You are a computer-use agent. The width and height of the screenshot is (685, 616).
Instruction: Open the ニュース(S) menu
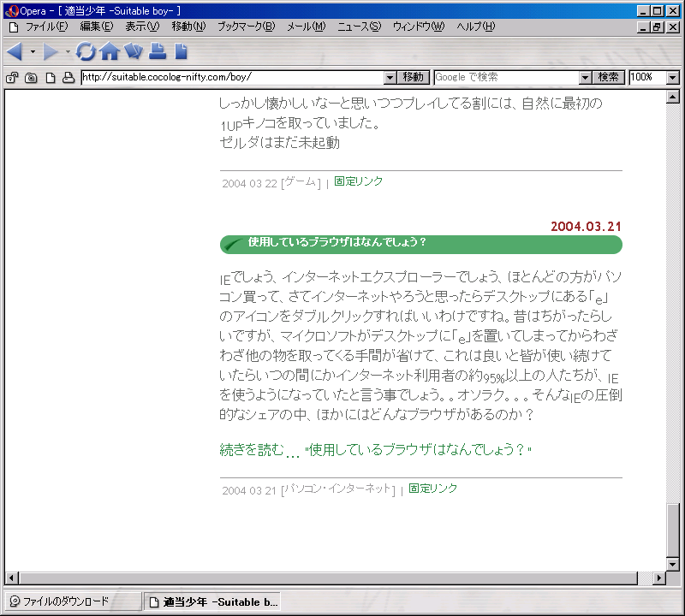pyautogui.click(x=359, y=27)
